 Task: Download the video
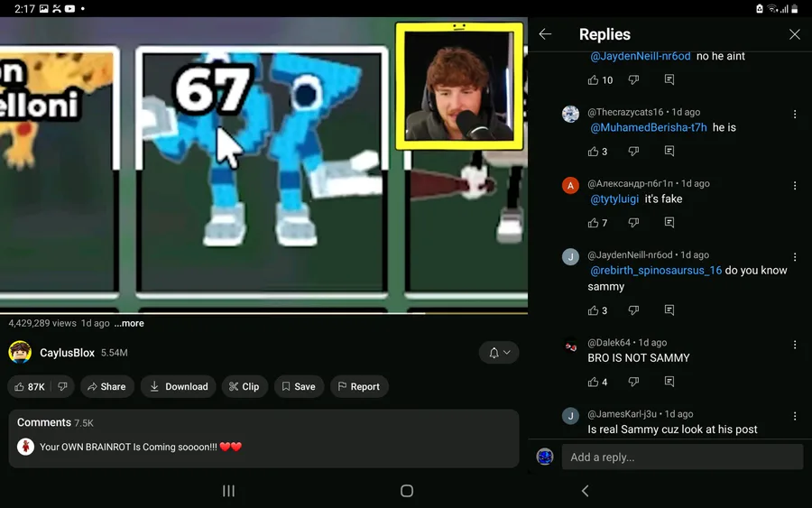click(x=178, y=387)
